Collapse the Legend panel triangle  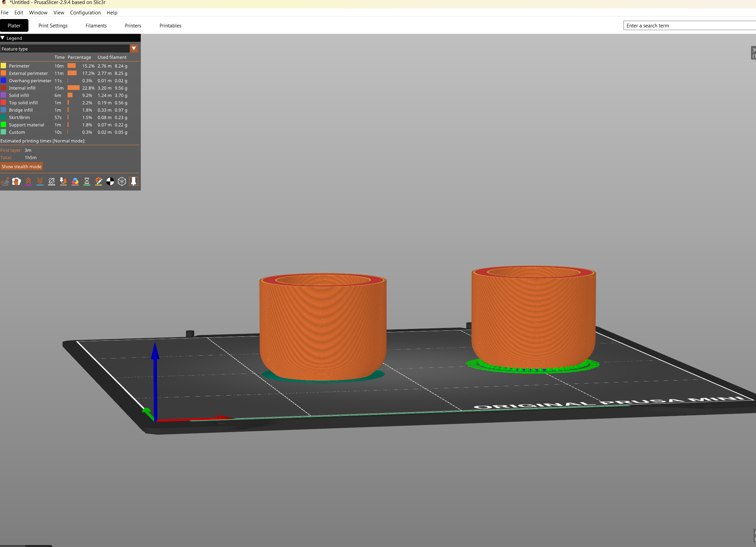(x=3, y=38)
